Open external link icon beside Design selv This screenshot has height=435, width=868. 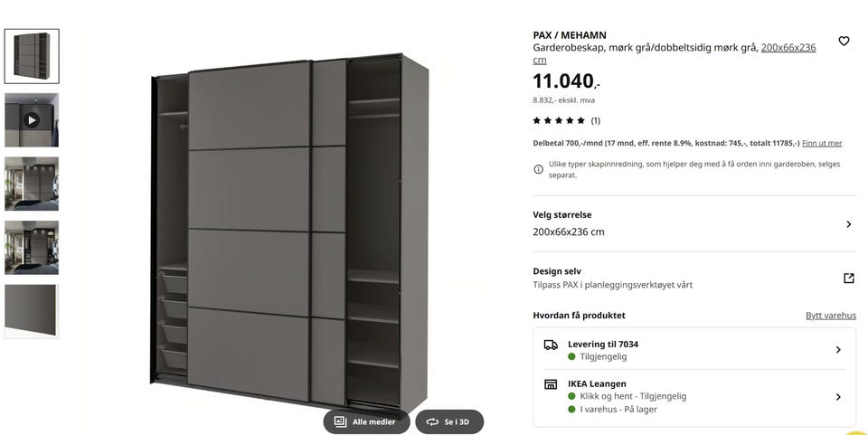click(x=849, y=278)
